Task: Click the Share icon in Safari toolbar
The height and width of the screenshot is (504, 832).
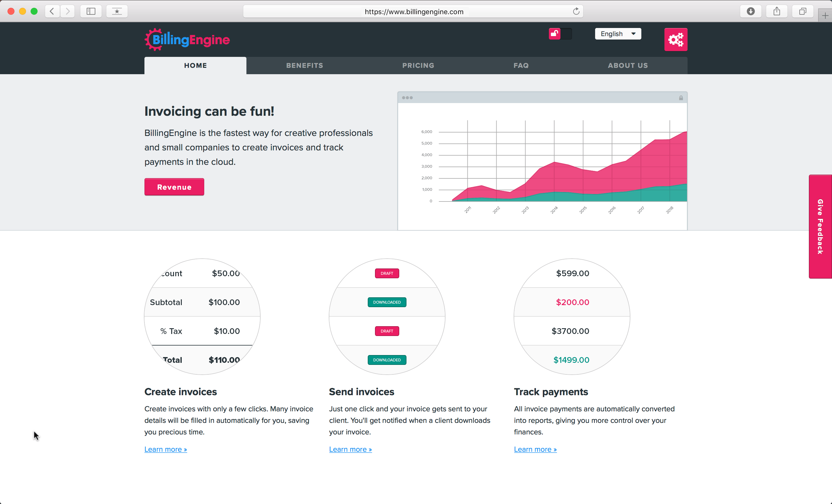Action: (x=777, y=12)
